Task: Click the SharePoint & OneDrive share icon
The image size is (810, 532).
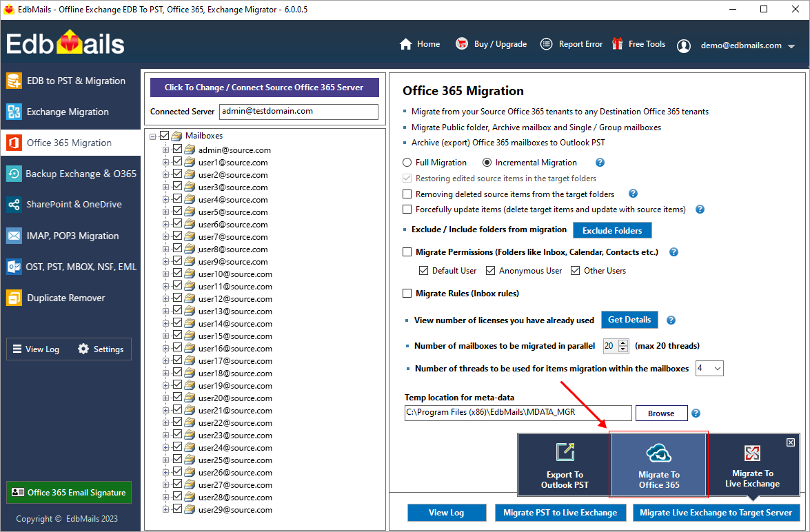Action: (14, 205)
